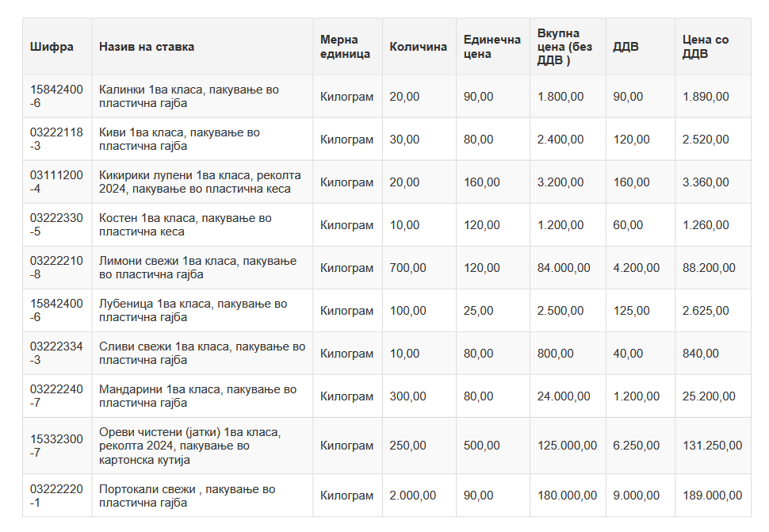Select the Ореви чистени (јатки) item description
This screenshot has height=532, width=769.
pos(190,446)
